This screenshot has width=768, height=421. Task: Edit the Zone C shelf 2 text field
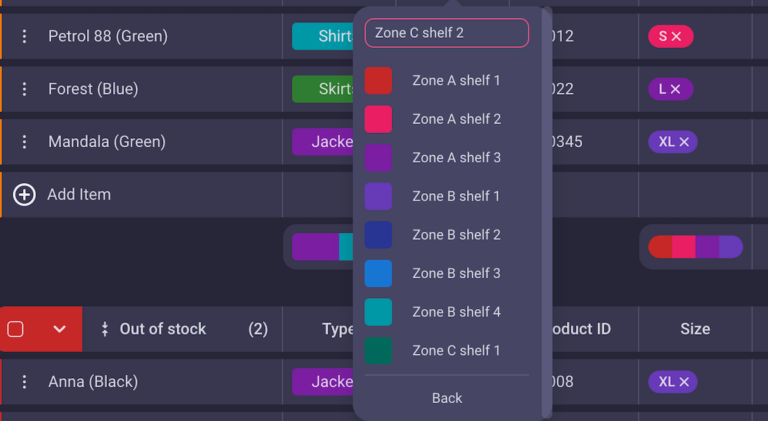(x=447, y=33)
